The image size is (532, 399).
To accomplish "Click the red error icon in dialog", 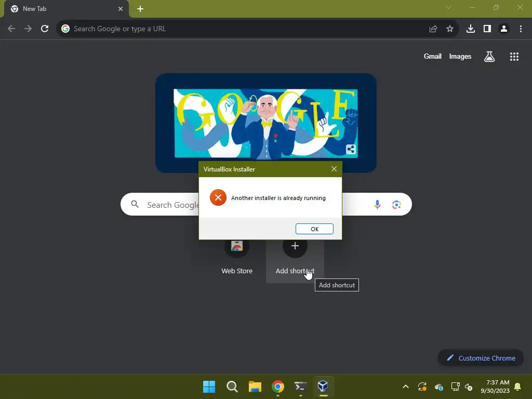I will coord(218,197).
